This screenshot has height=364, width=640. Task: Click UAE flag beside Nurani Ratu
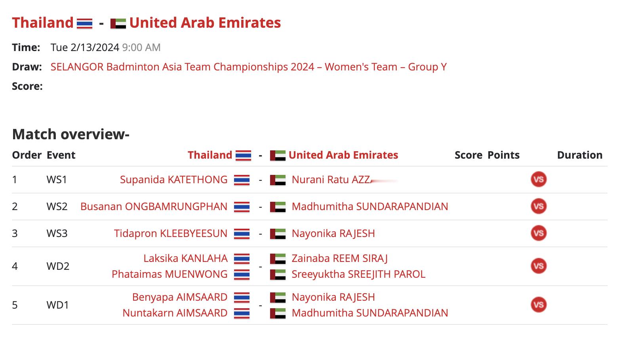278,180
